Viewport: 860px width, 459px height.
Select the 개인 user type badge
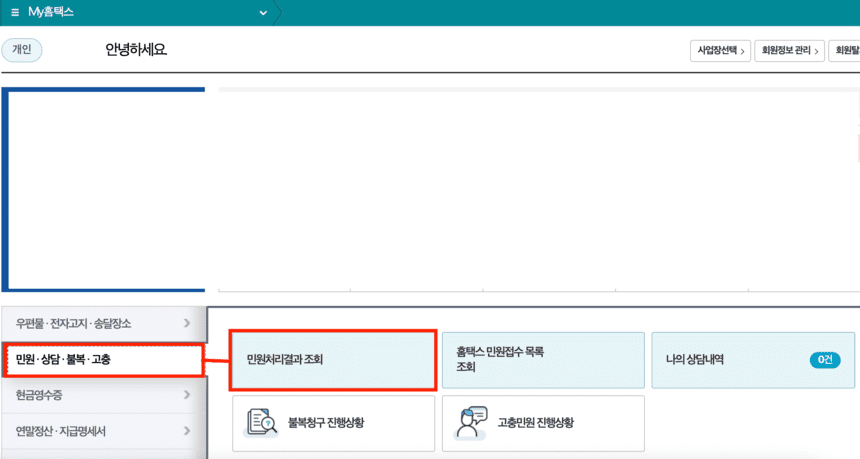click(22, 50)
